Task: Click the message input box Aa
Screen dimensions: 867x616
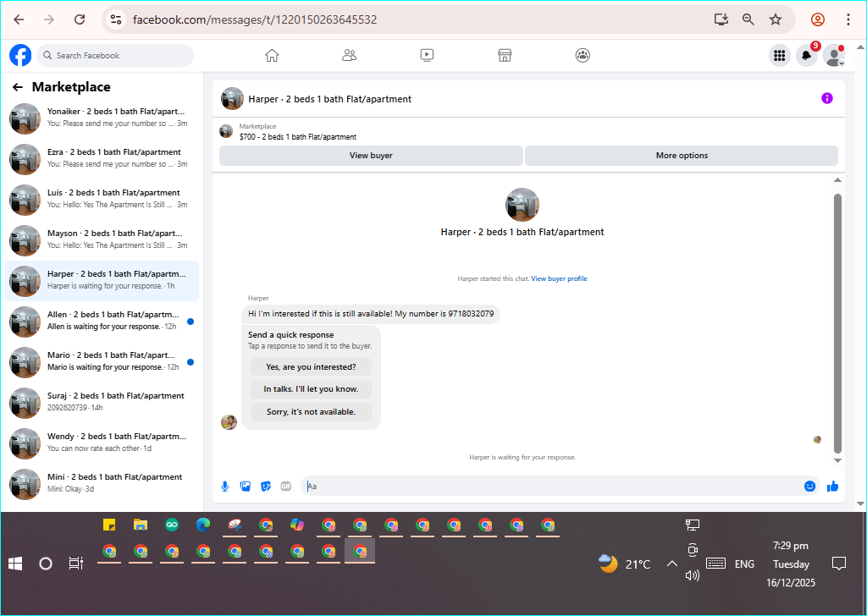Action: [553, 487]
